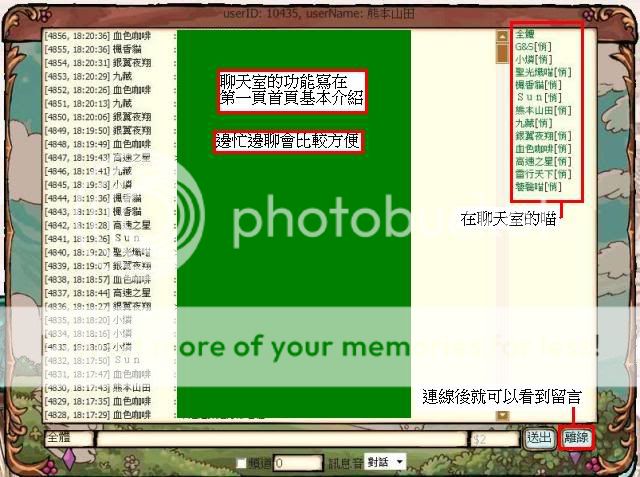Select 聖光爆喵[悄] in the user list
Image resolution: width=640 pixels, height=477 pixels.
click(x=543, y=72)
